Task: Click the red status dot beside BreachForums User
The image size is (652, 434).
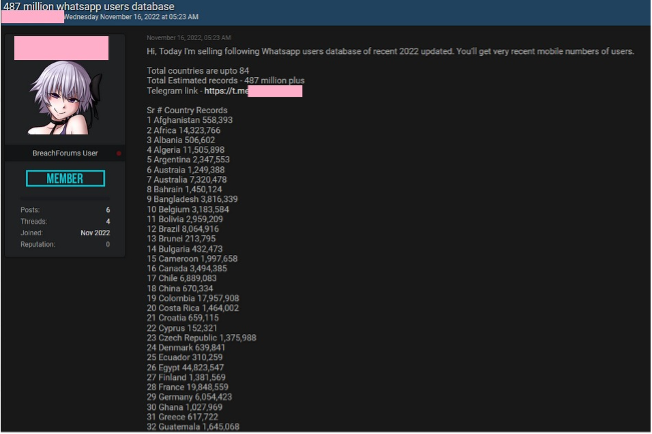Action: point(119,153)
